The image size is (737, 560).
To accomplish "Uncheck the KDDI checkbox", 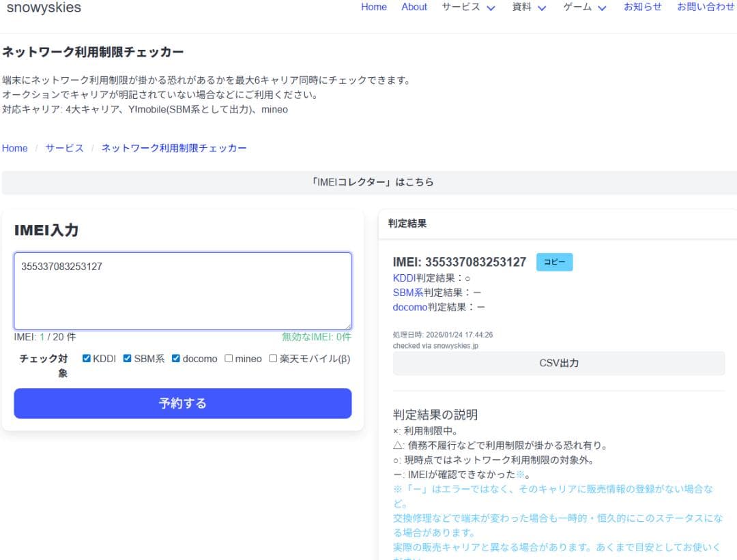I will (x=86, y=357).
